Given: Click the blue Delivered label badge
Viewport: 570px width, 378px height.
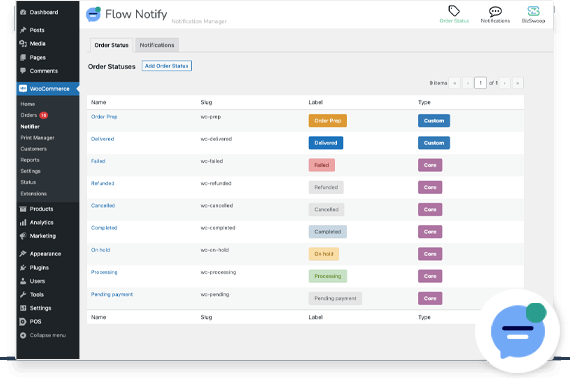Looking at the screenshot, I should click(x=326, y=143).
